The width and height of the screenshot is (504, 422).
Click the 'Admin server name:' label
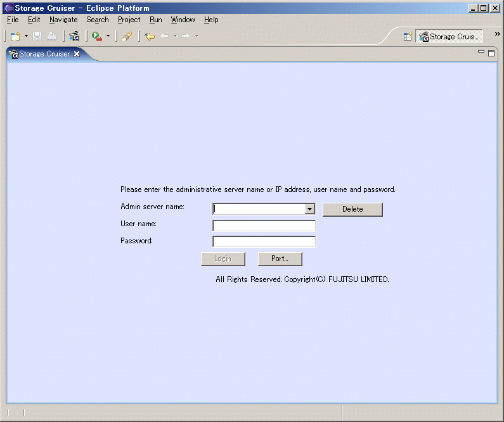152,207
